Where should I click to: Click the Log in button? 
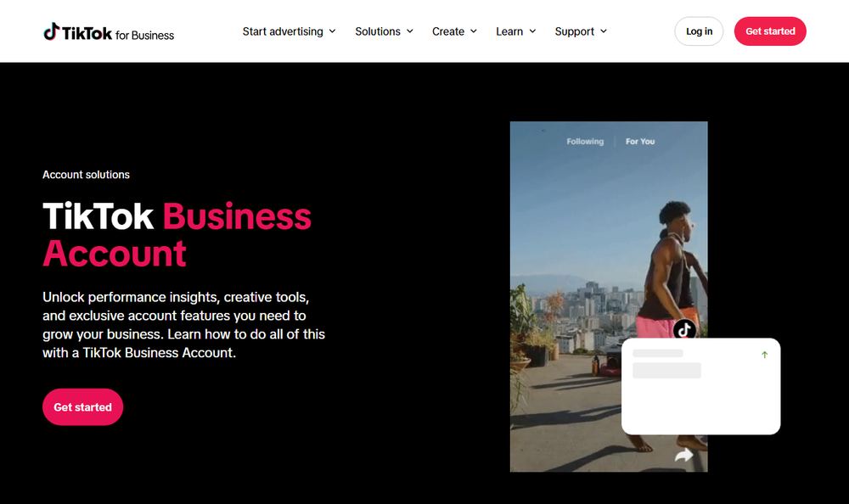(x=699, y=31)
